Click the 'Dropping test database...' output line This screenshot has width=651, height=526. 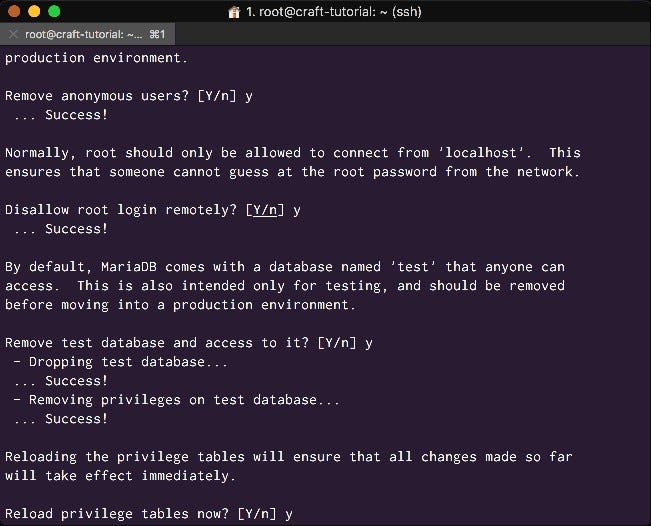point(121,362)
